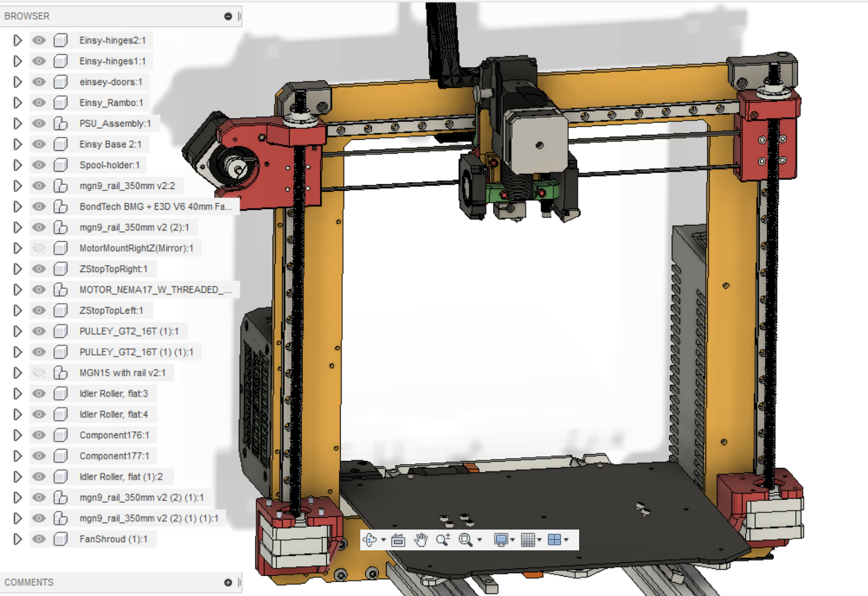Viewport: 868px width, 596px height.
Task: Click the Grid and Snaps icon
Action: pyautogui.click(x=528, y=540)
